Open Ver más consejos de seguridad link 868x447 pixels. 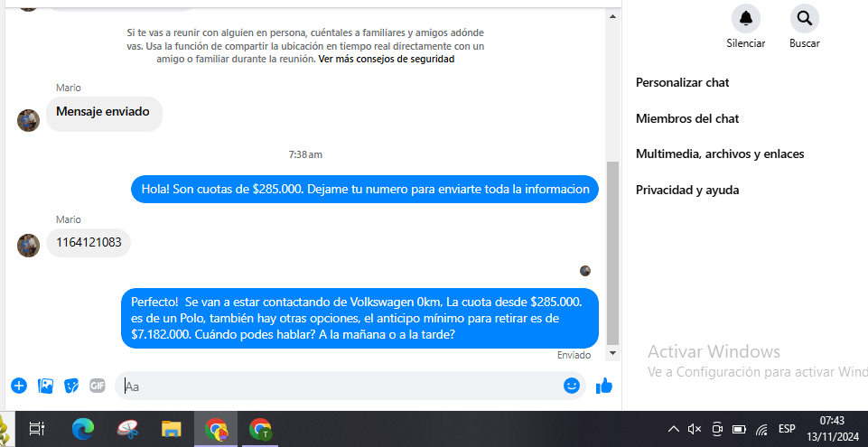(387, 60)
